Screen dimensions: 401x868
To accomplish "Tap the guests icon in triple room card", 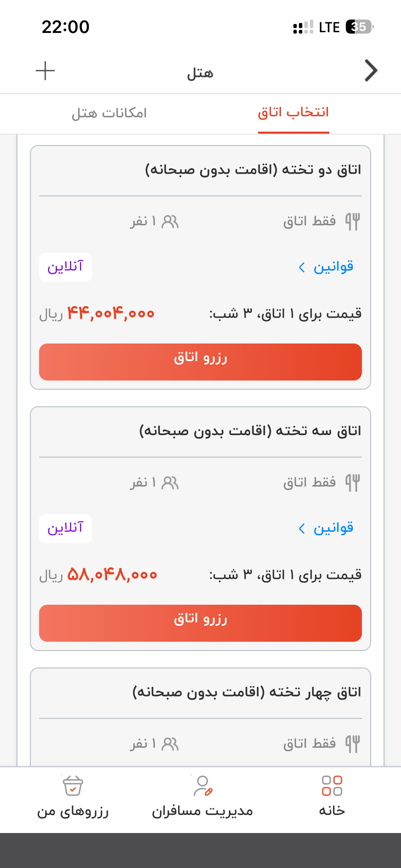I will pyautogui.click(x=170, y=483).
